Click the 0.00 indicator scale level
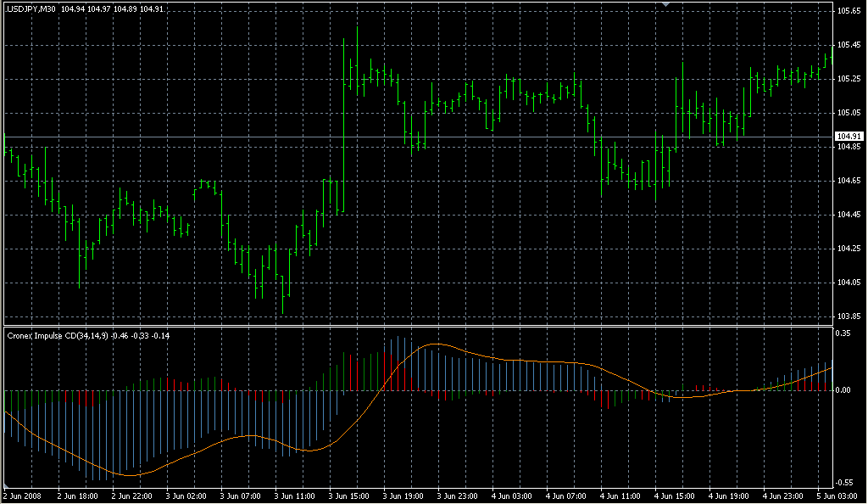 843,391
